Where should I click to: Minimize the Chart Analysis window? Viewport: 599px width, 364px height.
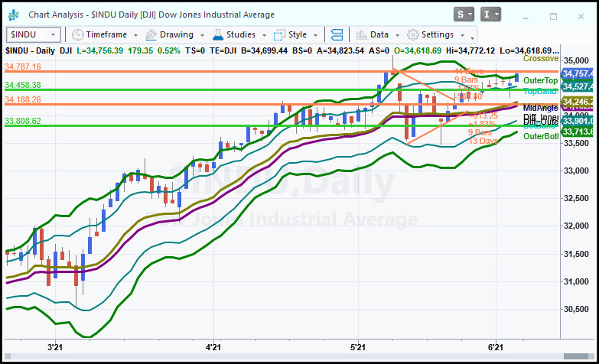click(526, 18)
